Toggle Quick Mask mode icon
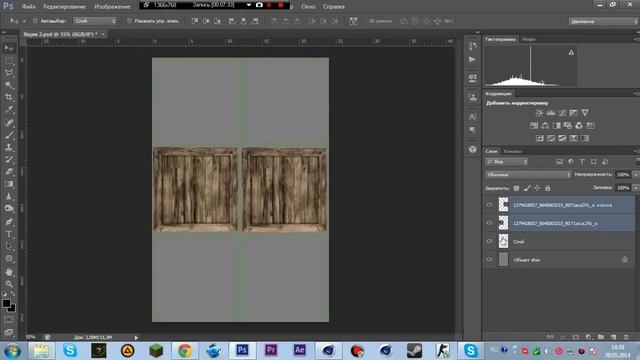Screen dimensions: 640x360 click(x=9, y=320)
